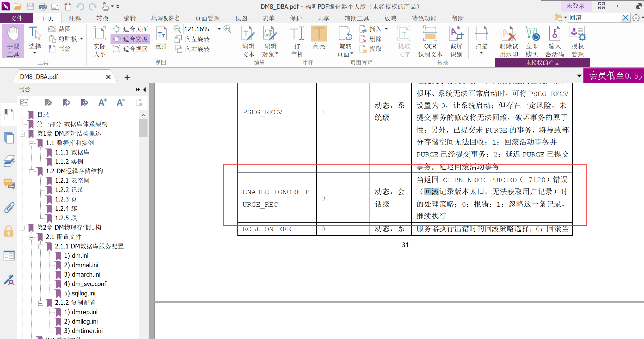The width and height of the screenshot is (644, 339).
Task: Open the zoom percentage dropdown
Action: click(x=219, y=29)
